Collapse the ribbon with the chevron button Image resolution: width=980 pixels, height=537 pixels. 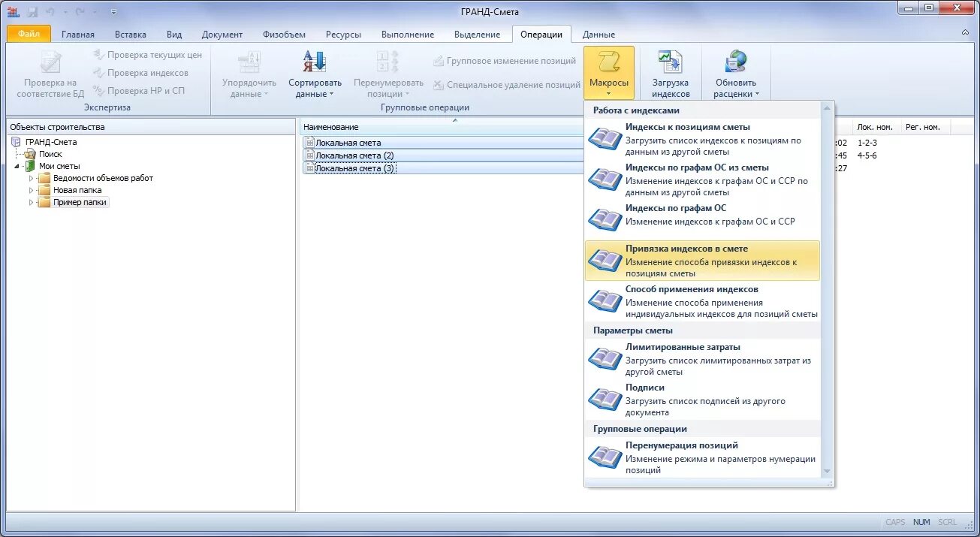(965, 34)
